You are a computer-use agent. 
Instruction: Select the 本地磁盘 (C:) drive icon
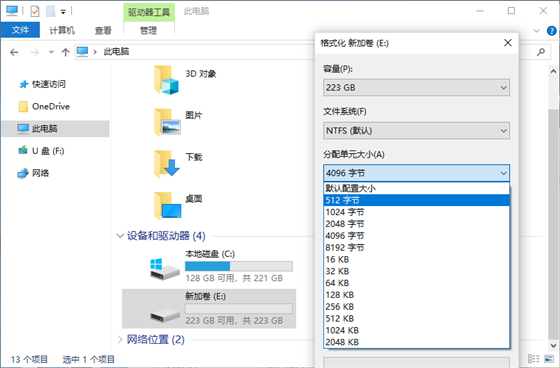point(164,269)
